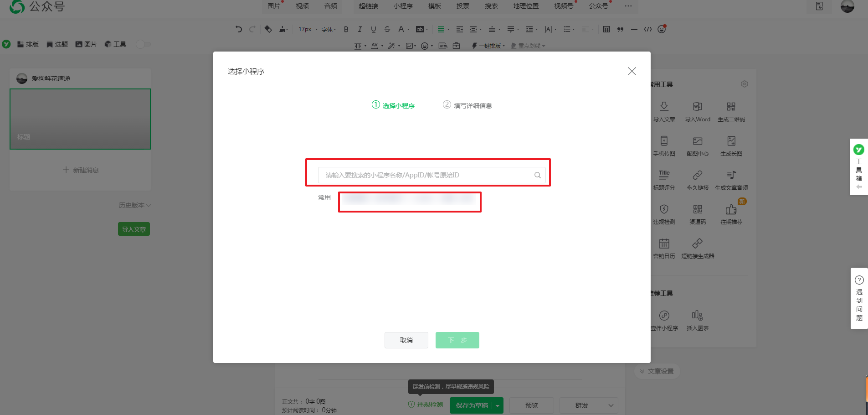
Task: Open the 永久链接 tool
Action: [x=698, y=180]
